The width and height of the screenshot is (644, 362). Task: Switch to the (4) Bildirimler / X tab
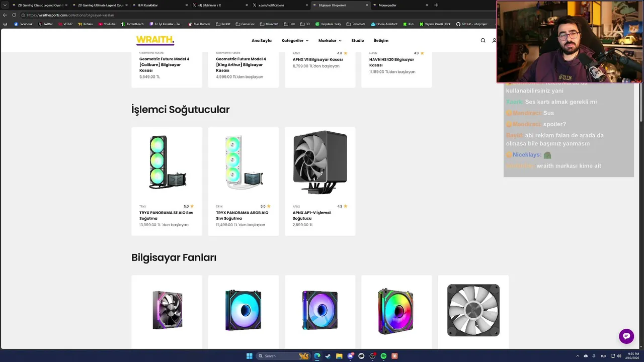(x=220, y=5)
